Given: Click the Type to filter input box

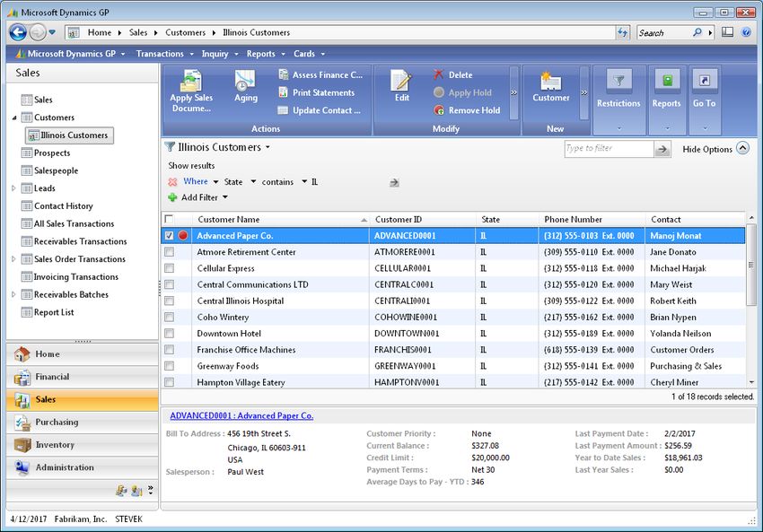Looking at the screenshot, I should point(609,149).
